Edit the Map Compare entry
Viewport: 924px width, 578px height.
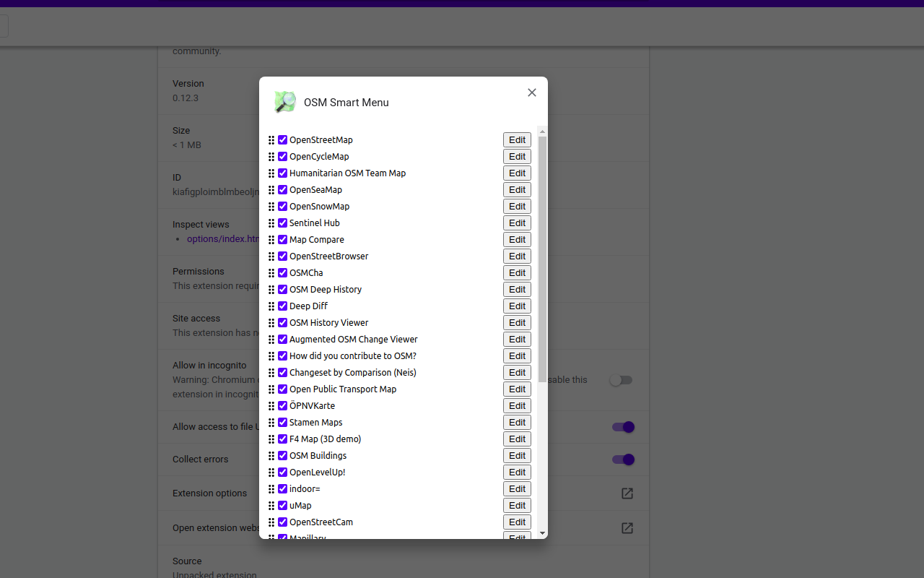517,240
